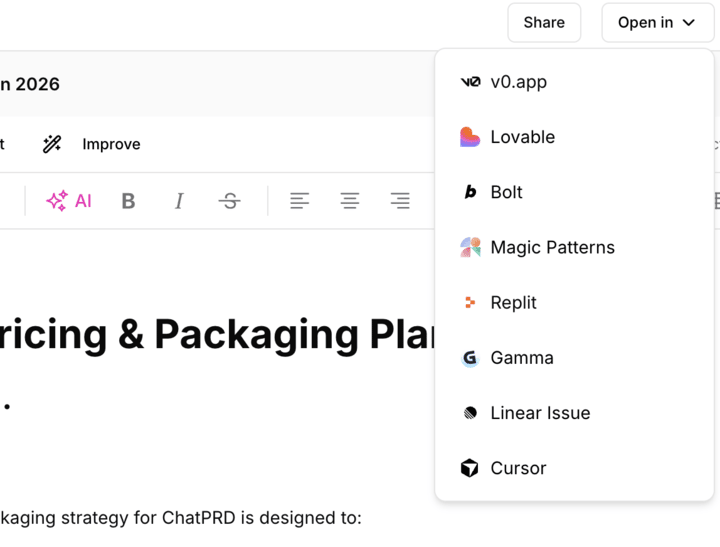Align text right
The image size is (720, 547).
click(400, 201)
